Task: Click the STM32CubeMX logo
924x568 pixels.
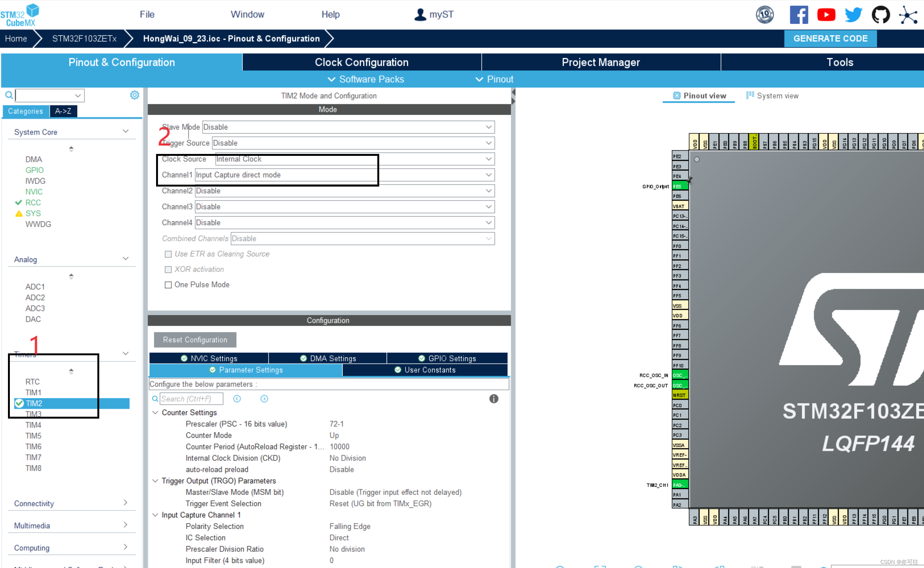Action: coord(20,15)
